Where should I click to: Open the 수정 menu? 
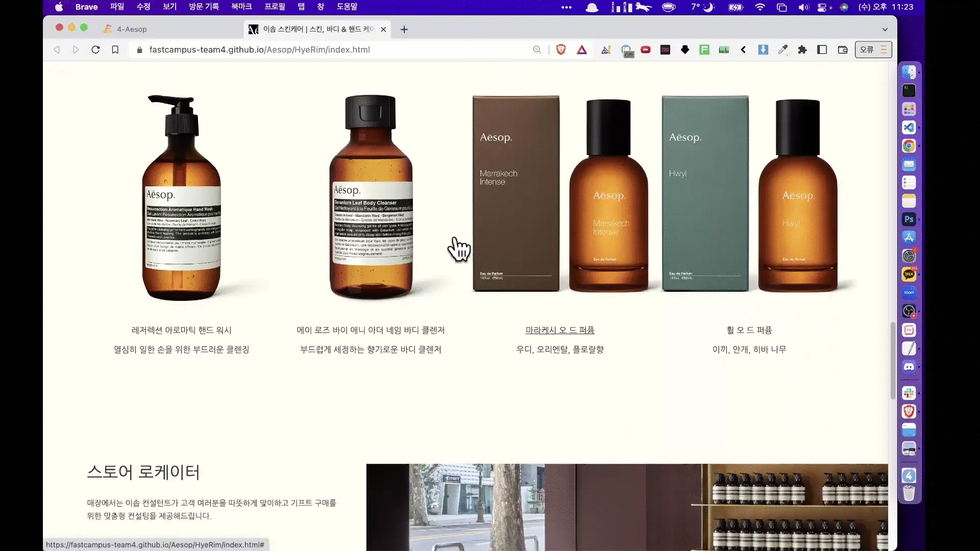143,7
